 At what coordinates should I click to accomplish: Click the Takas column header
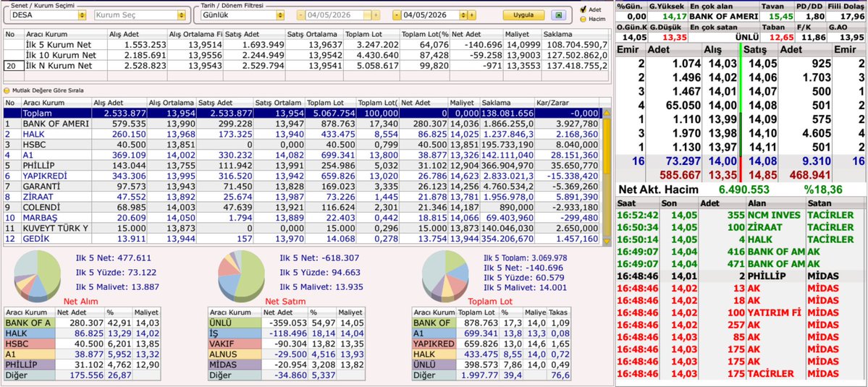point(559,312)
